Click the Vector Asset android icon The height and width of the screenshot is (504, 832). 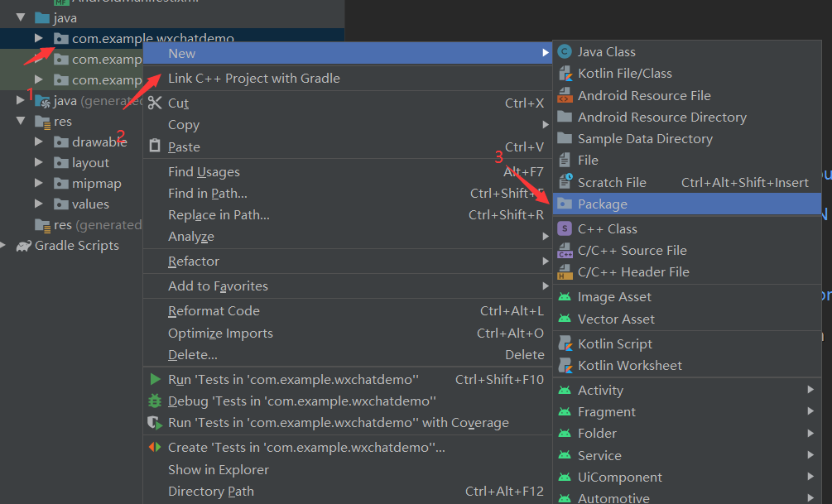(565, 319)
